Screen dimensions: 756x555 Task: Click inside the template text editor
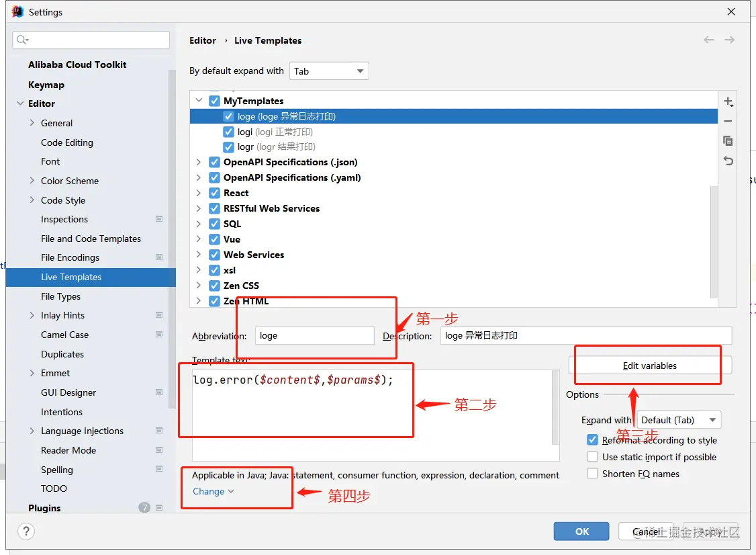click(x=371, y=415)
